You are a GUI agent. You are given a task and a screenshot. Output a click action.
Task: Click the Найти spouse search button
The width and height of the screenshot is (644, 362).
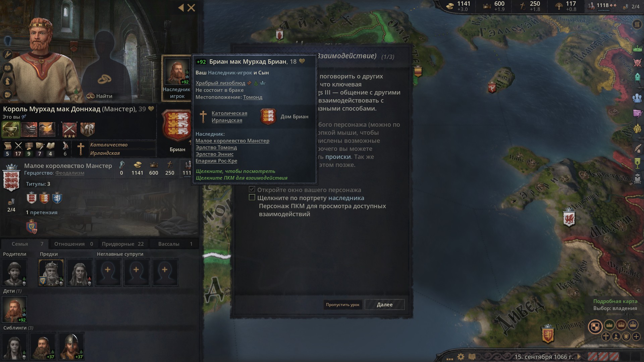[100, 96]
